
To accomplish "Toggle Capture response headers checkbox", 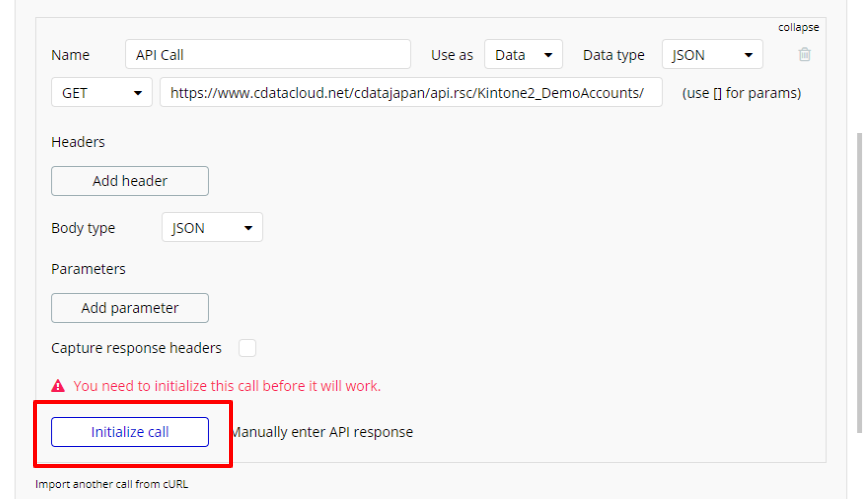I will 247,348.
